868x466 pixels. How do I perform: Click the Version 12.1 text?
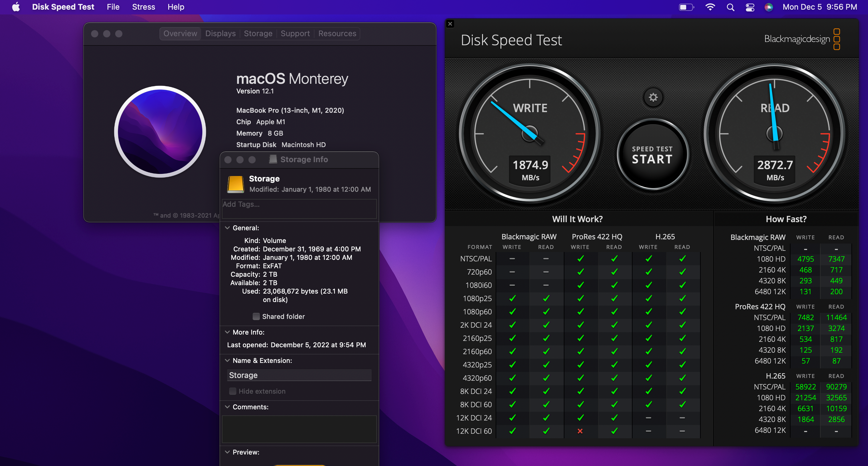coord(255,91)
